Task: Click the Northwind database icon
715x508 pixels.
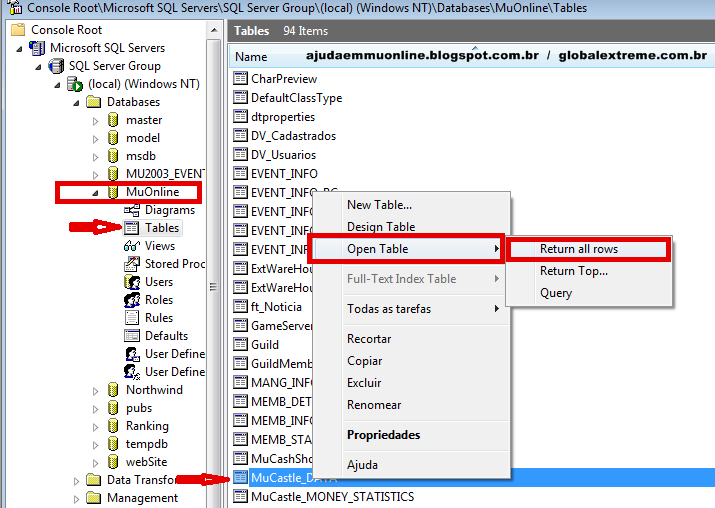Action: [113, 390]
